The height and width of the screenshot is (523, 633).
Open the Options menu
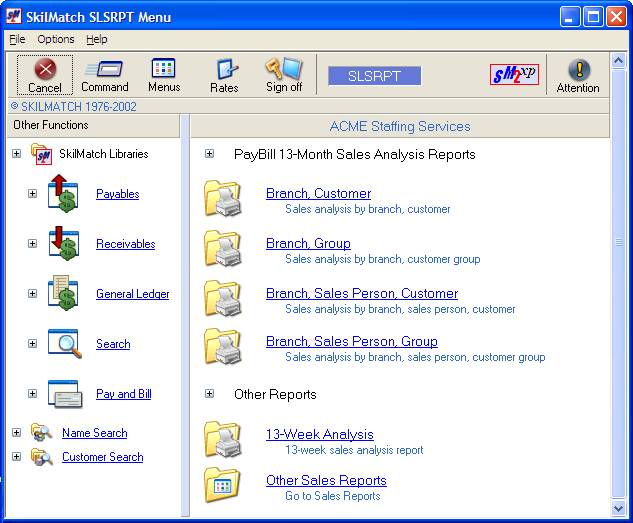tap(56, 39)
